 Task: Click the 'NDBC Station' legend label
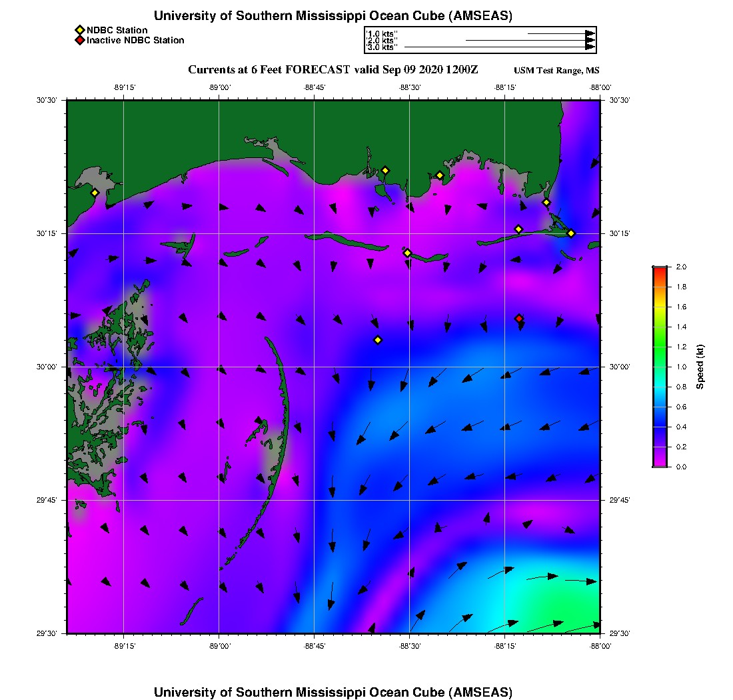pos(117,30)
